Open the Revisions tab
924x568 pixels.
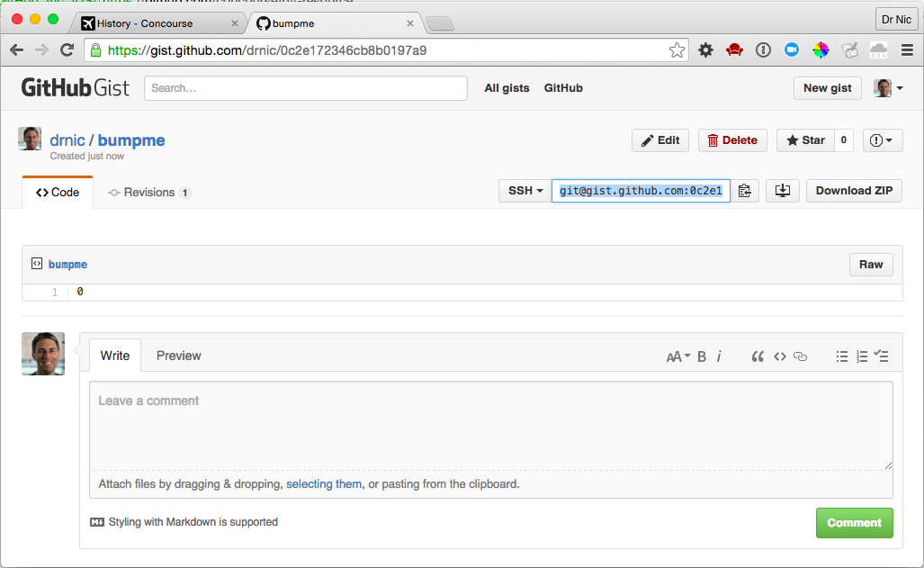(x=149, y=193)
